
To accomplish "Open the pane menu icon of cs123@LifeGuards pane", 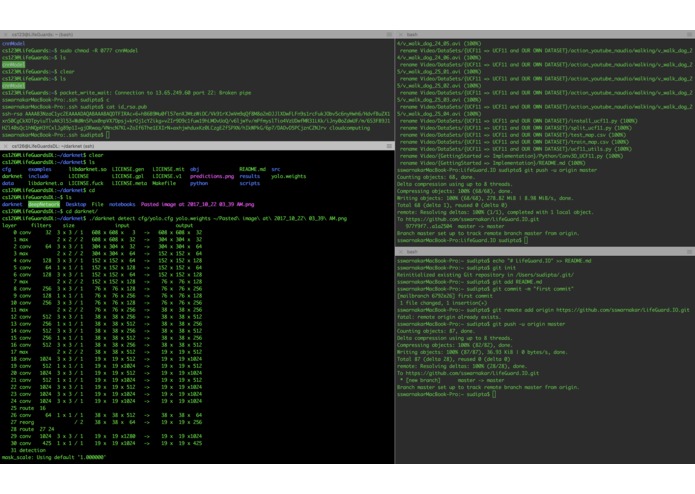I will (389, 35).
